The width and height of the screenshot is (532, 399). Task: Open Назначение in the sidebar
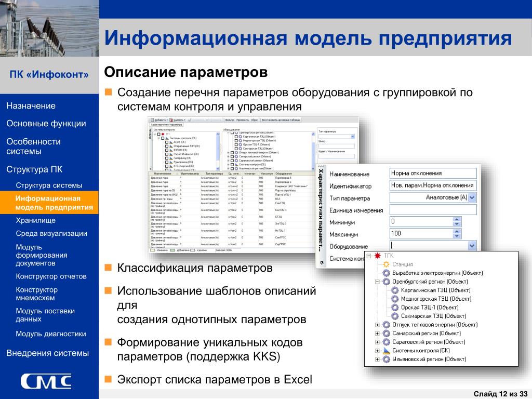pos(31,106)
